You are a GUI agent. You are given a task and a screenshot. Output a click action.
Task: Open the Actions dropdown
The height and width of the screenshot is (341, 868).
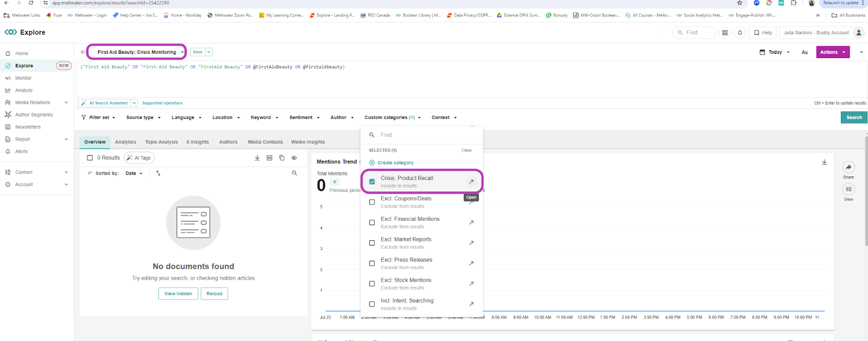click(833, 52)
